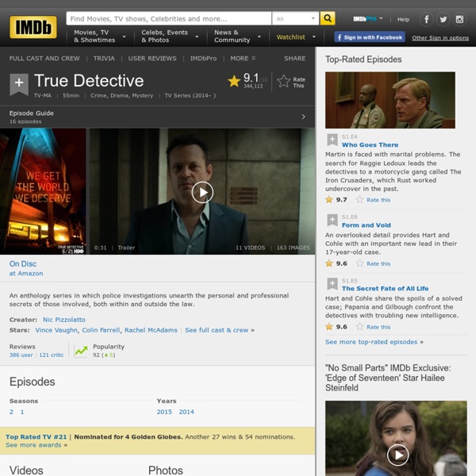Open FULL CAST AND CREW tab
The image size is (476, 476).
tap(44, 58)
